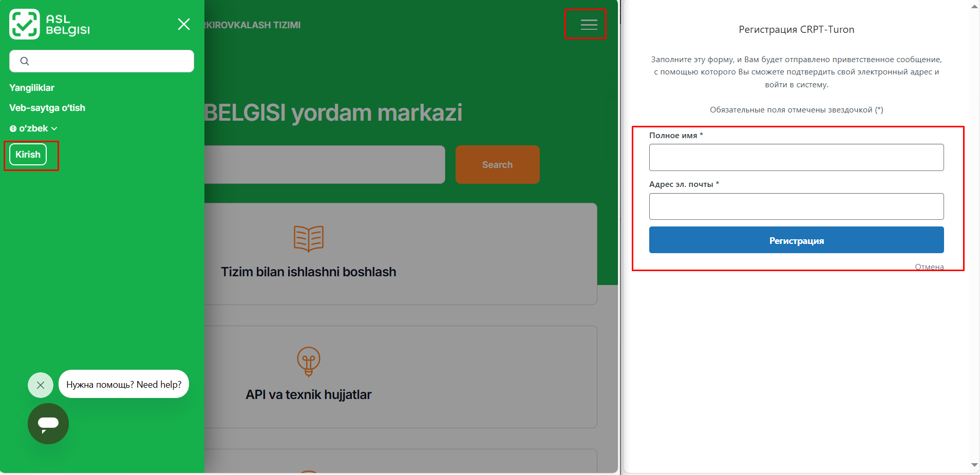Click the Полное имя input field
This screenshot has height=475, width=980.
(x=796, y=157)
